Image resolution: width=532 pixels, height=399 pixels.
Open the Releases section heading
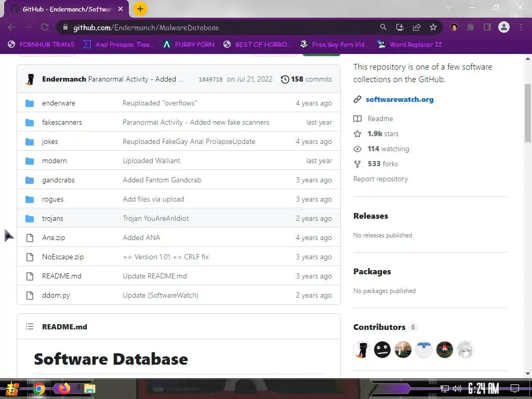370,216
